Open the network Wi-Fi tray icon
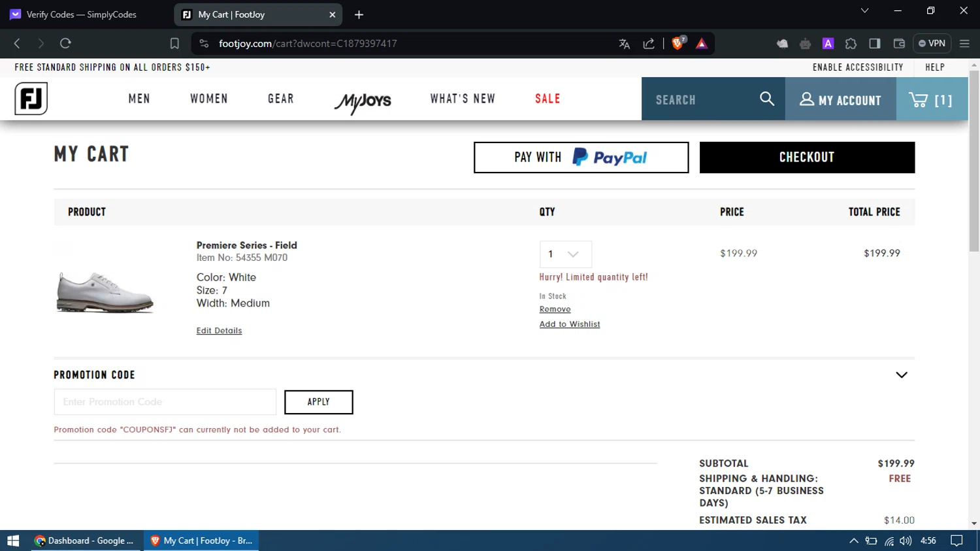Screen dimensions: 980x551 coord(889,541)
